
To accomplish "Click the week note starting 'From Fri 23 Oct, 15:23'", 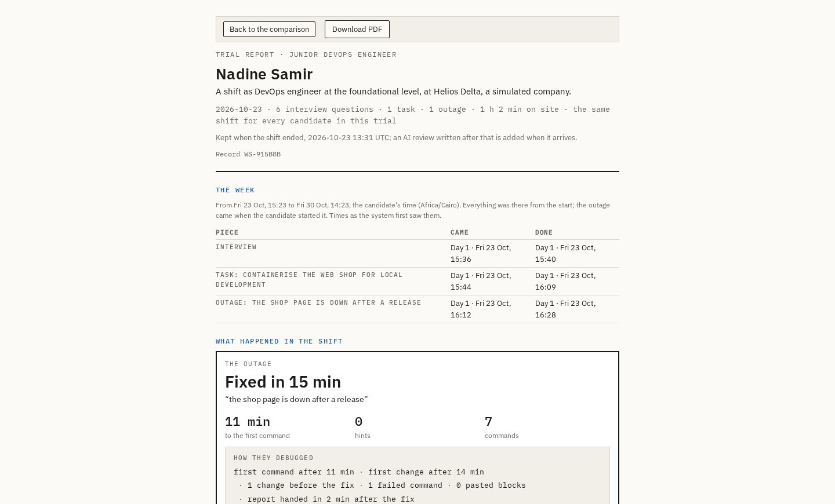I will (413, 210).
